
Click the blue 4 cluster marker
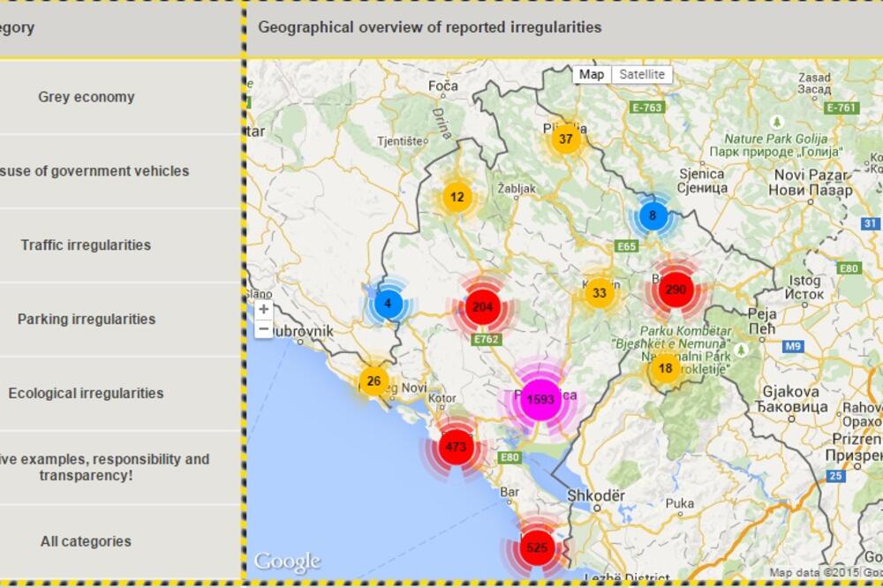click(x=387, y=304)
